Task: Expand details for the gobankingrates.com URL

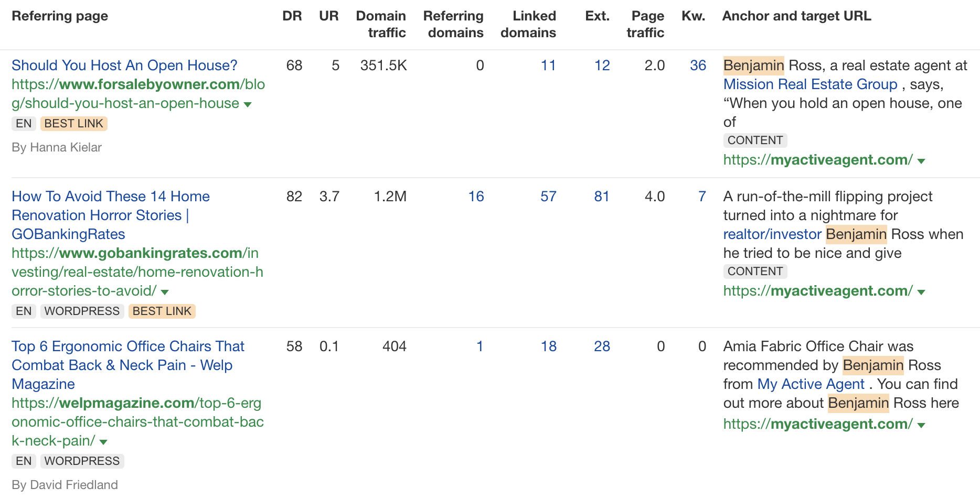Action: coord(164,291)
